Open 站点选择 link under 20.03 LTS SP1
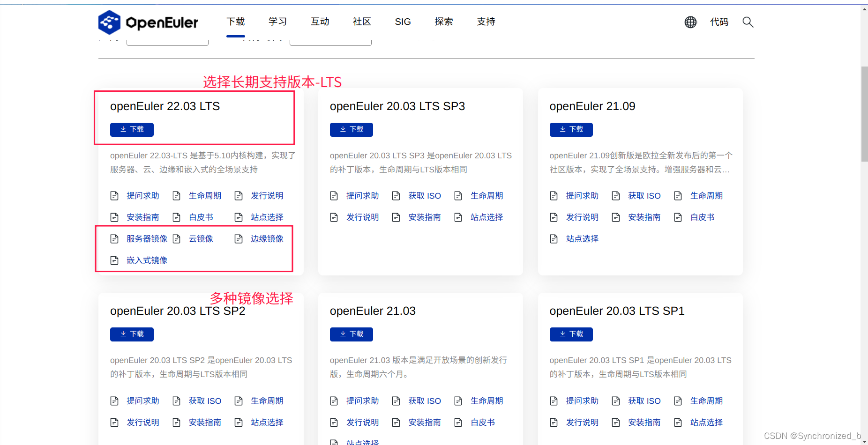The image size is (868, 445). pyautogui.click(x=707, y=423)
